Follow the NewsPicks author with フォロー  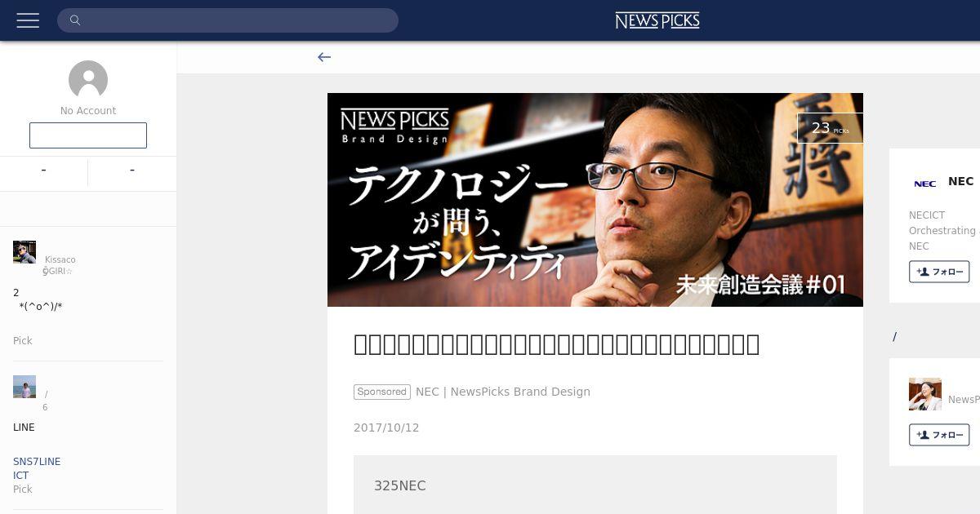tap(939, 435)
